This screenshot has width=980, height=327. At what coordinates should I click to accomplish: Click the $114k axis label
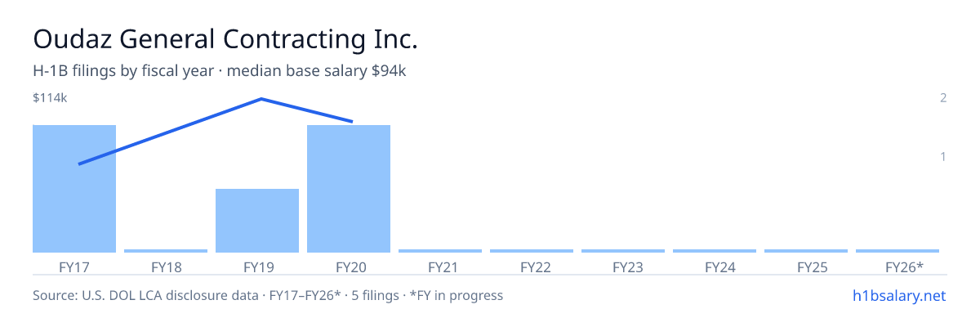point(50,98)
